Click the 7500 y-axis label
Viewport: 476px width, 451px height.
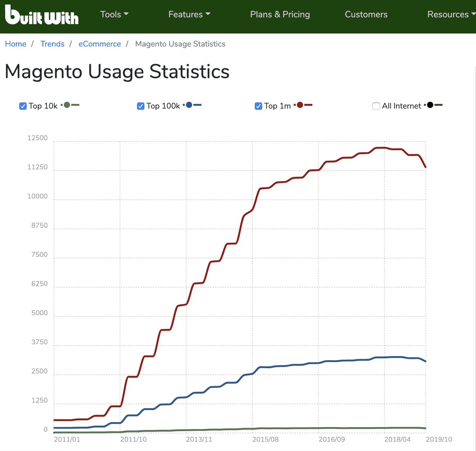click(39, 255)
